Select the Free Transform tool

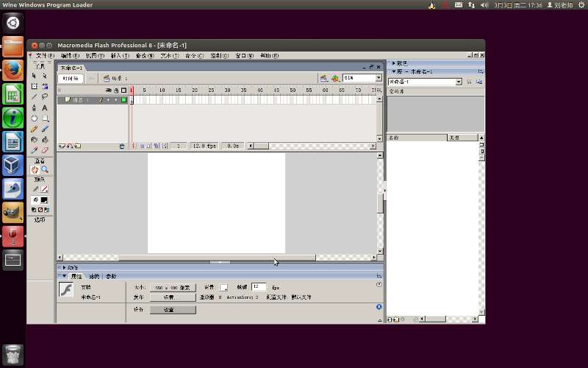point(34,86)
